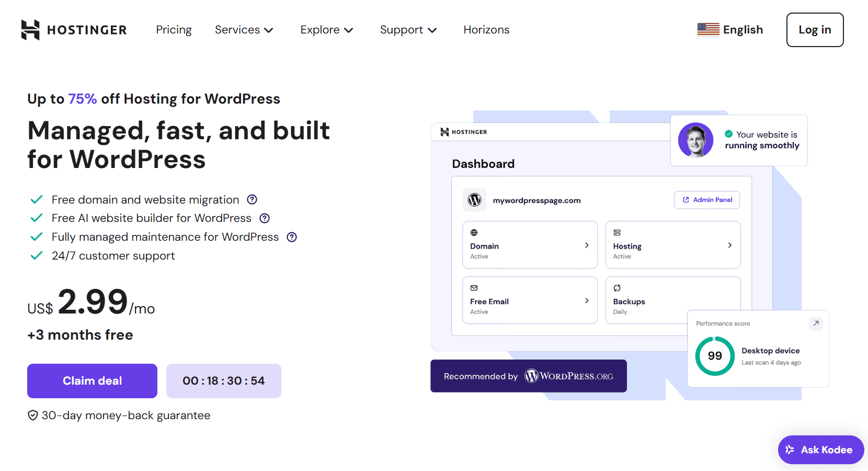This screenshot has height=471, width=868.
Task: Open the Horizons page
Action: [x=486, y=30]
